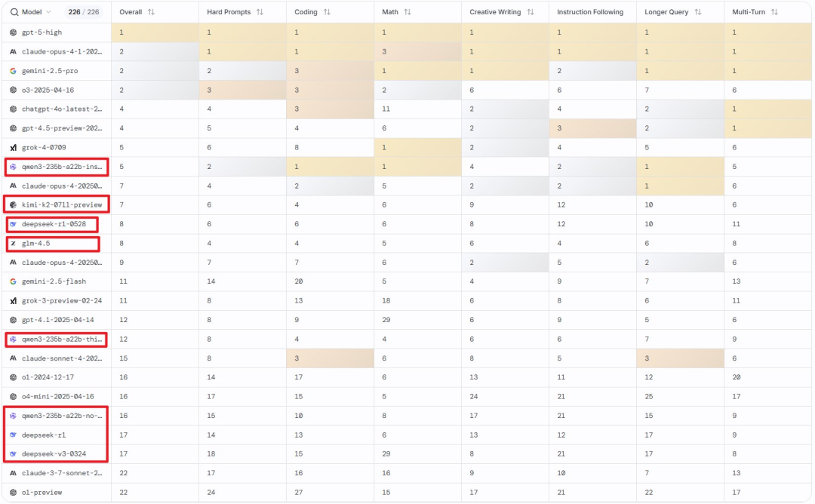The width and height of the screenshot is (815, 504).
Task: Click the xAI icon next to grok-4-0709
Action: pos(13,148)
